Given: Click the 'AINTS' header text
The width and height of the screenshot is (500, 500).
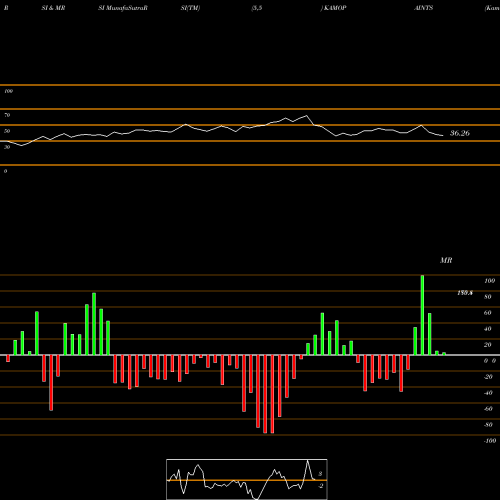Looking at the screenshot, I should click(423, 8).
